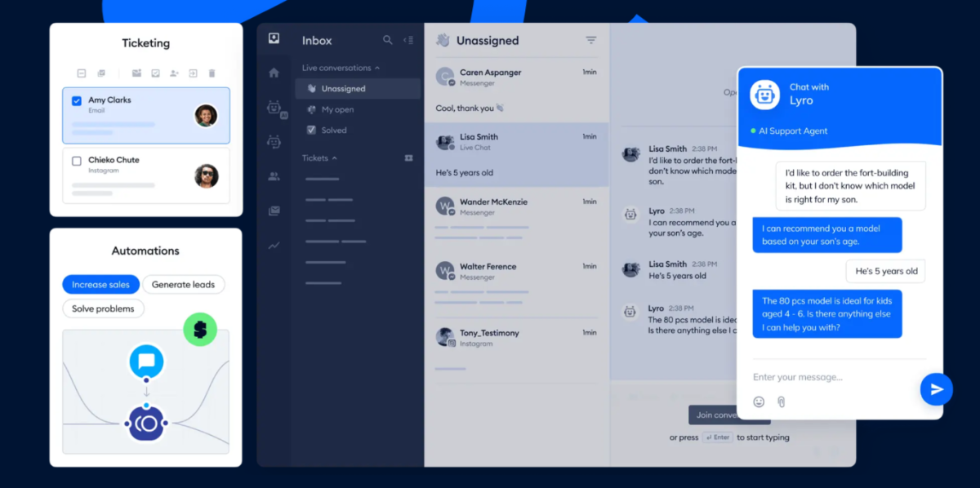The image size is (980, 488).
Task: Open the Inbox search icon
Action: click(387, 40)
